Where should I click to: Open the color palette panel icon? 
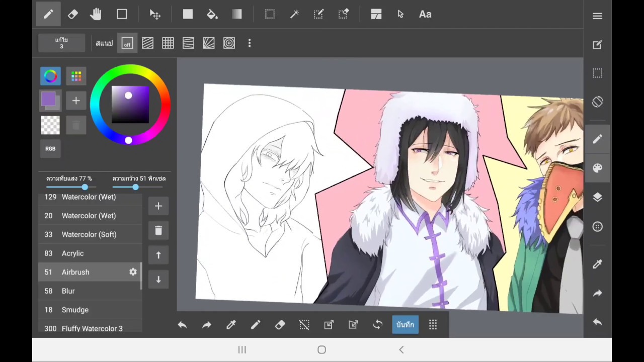coord(597,168)
